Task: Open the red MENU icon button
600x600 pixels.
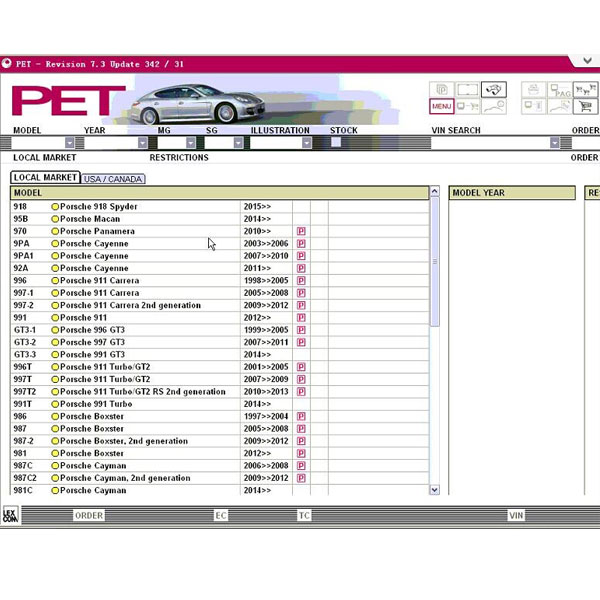Action: [442, 106]
